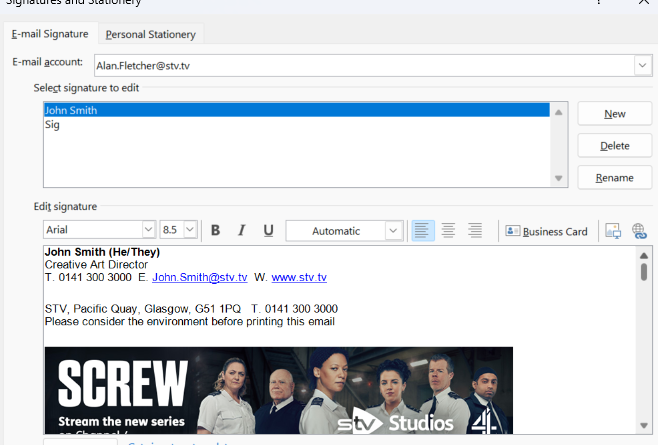The width and height of the screenshot is (658, 445).
Task: Align signature text left
Action: (x=423, y=230)
